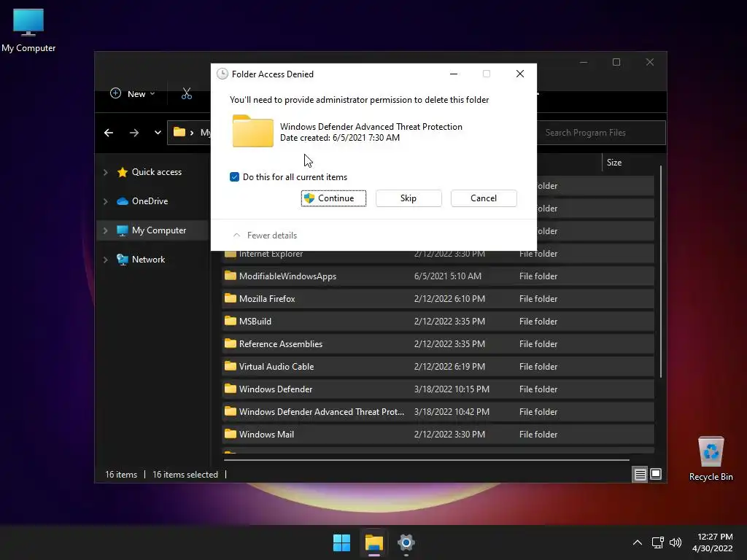The width and height of the screenshot is (747, 560).
Task: Open the My Computer desktop icon
Action: (x=28, y=29)
